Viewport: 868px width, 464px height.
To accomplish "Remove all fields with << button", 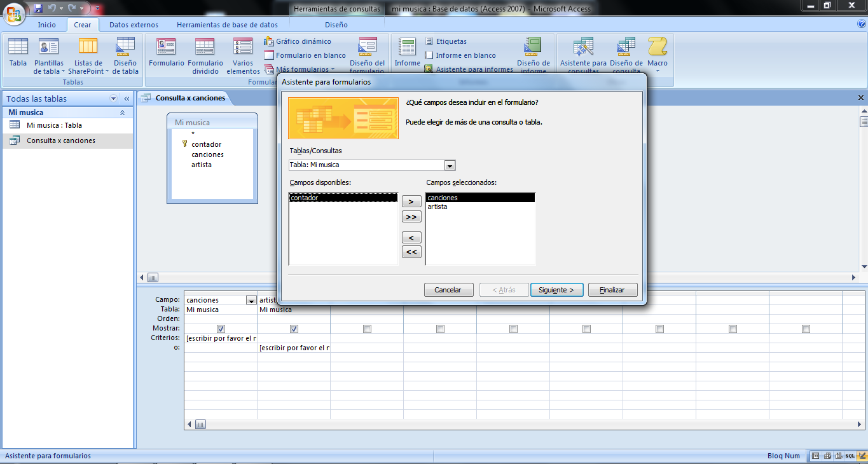I will 411,252.
